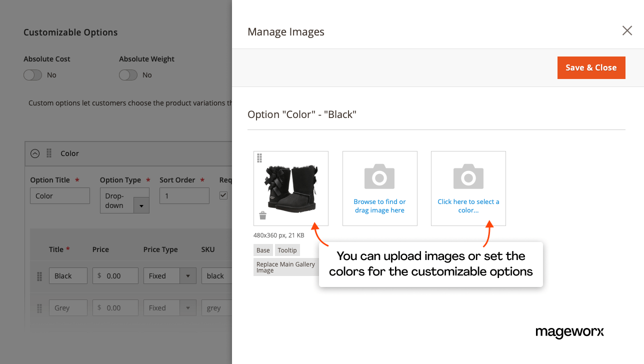Select the Tooltip image role tag
The width and height of the screenshot is (644, 364).
pos(287,250)
